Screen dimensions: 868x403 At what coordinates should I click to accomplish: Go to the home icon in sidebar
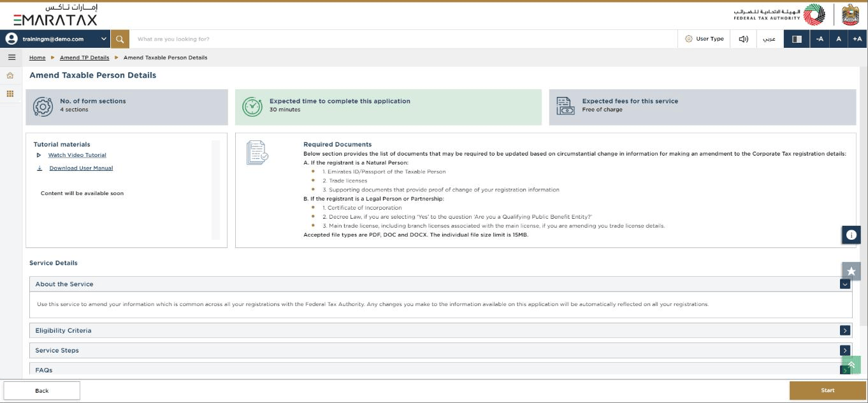pos(10,75)
